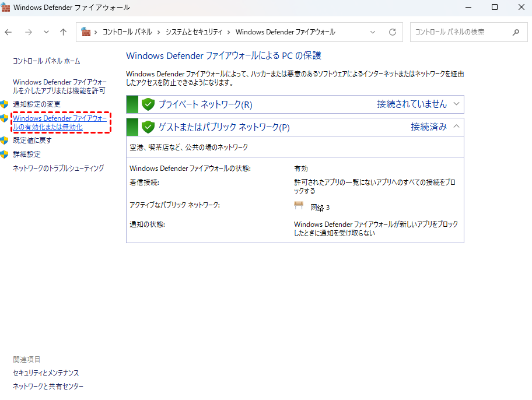The height and width of the screenshot is (400, 532).
Task: Click the search magnifier icon
Action: [x=516, y=32]
